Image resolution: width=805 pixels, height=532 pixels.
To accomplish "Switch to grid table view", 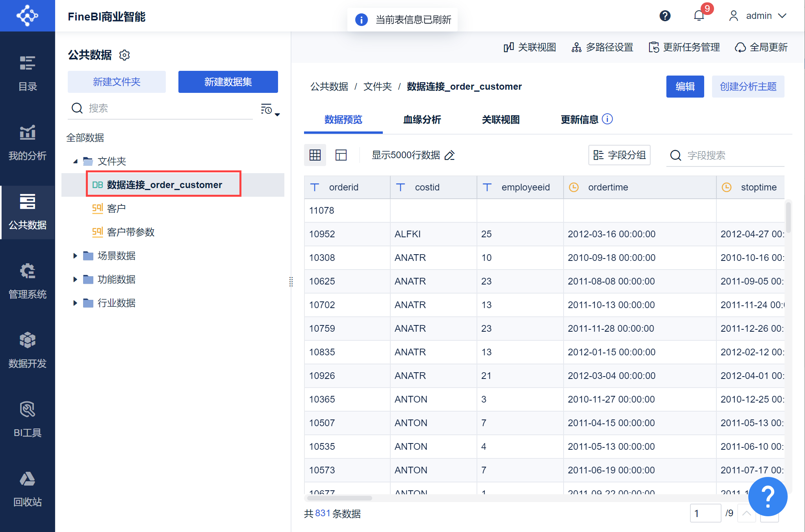I will [315, 155].
